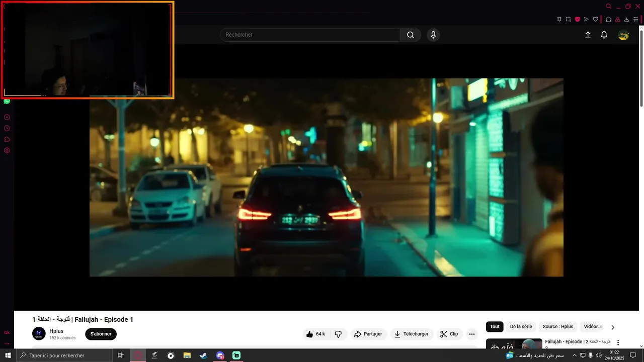Click the Rechercher search field
Screen dimensions: 644x362
[310, 35]
